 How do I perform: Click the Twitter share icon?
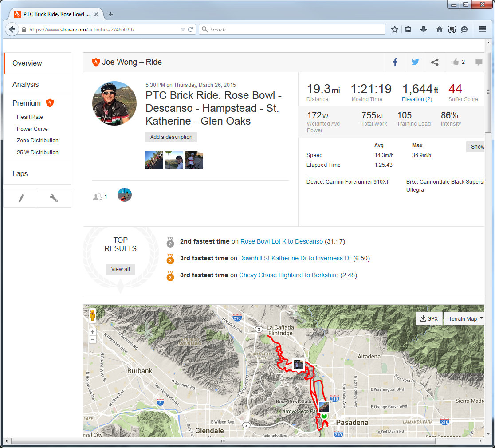(415, 62)
